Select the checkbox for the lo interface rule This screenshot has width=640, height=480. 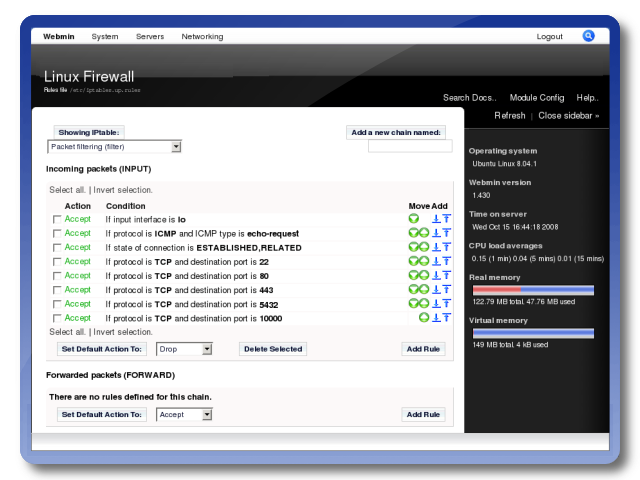click(57, 220)
